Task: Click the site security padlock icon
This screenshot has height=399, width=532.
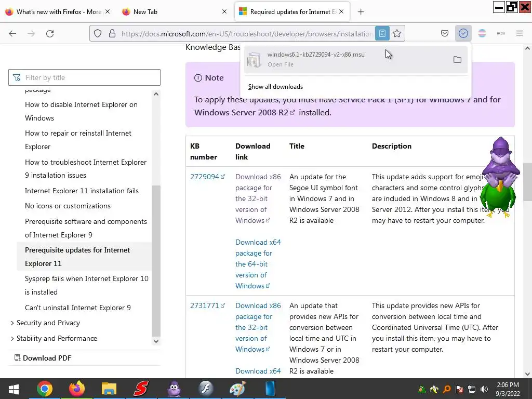Action: (x=112, y=34)
